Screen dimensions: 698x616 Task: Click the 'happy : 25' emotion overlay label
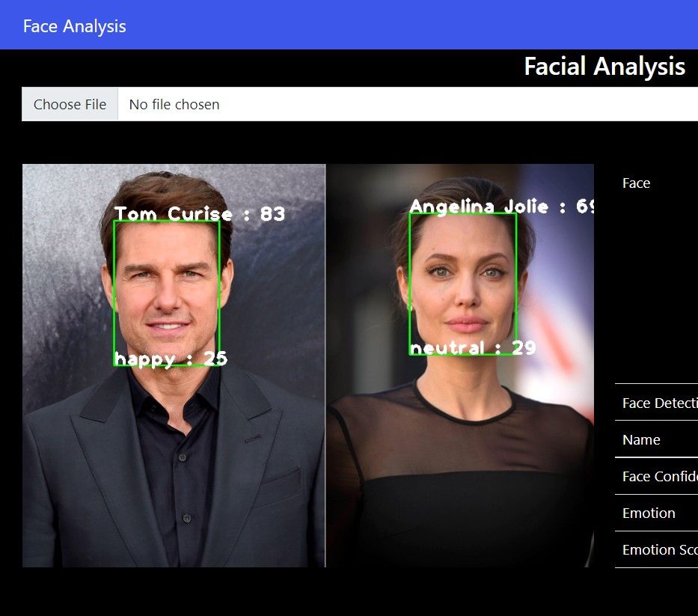[x=171, y=359]
